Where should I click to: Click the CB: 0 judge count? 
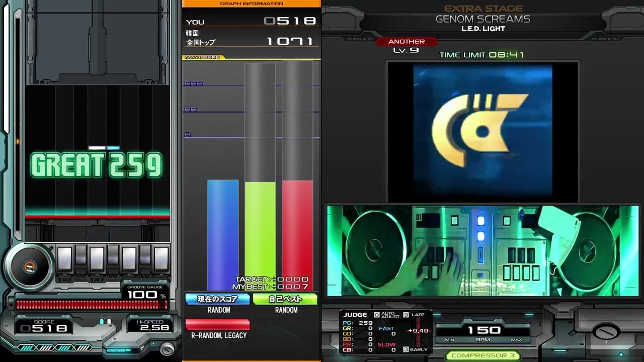pyautogui.click(x=358, y=350)
